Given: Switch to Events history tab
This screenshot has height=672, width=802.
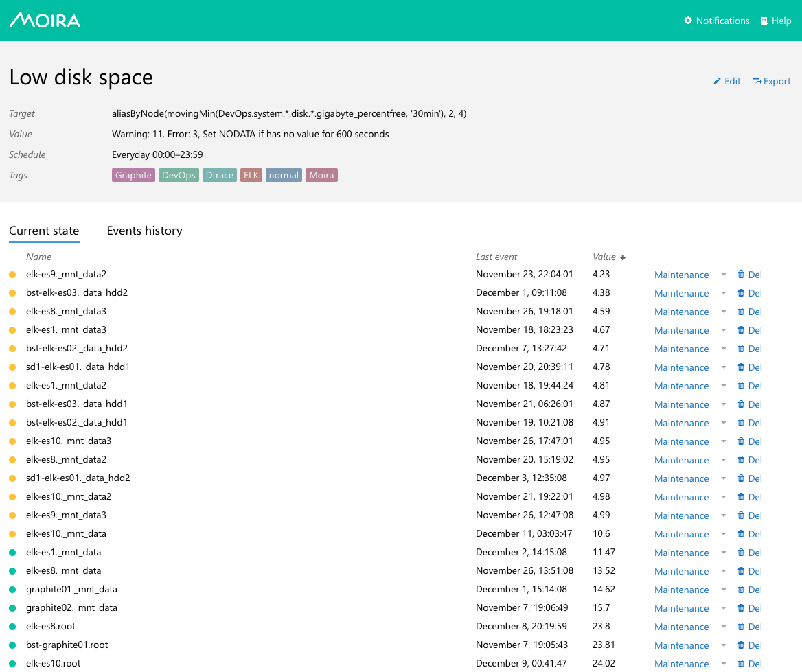Looking at the screenshot, I should point(144,231).
